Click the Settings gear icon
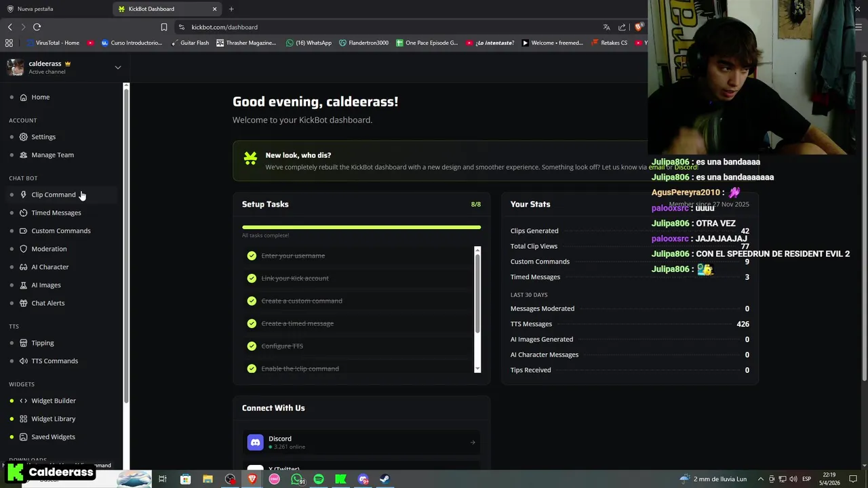The width and height of the screenshot is (868, 488). (x=23, y=137)
